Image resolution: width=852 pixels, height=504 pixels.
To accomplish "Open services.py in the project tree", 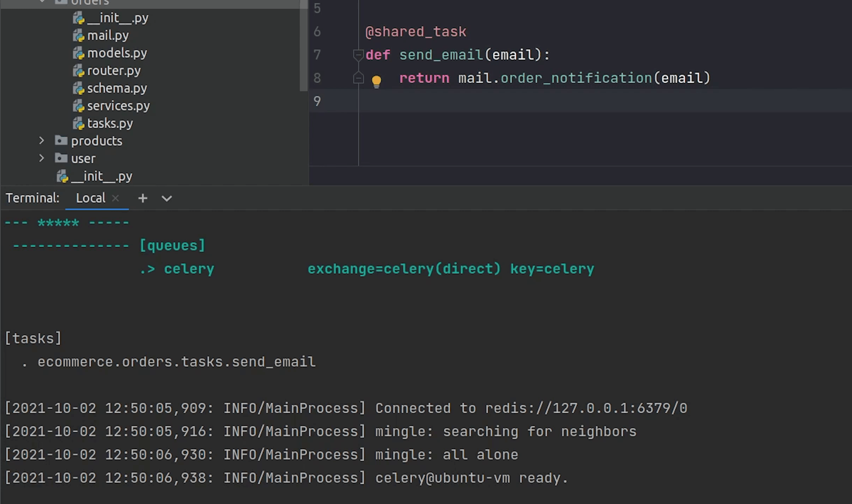I will point(118,106).
